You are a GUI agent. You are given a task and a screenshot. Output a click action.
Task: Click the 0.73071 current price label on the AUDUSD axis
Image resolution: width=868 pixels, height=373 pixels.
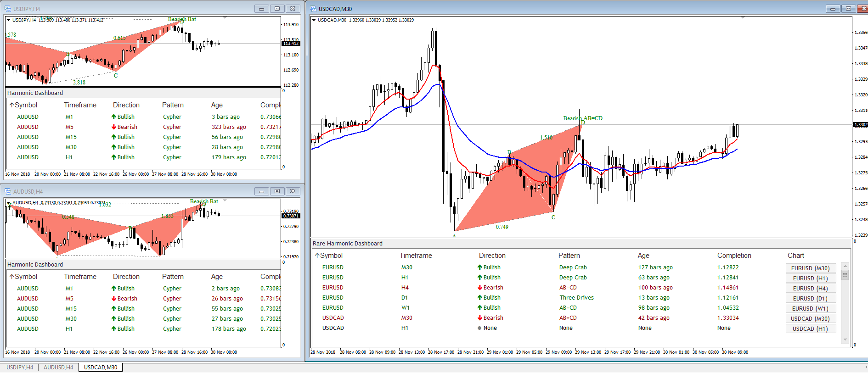(291, 216)
